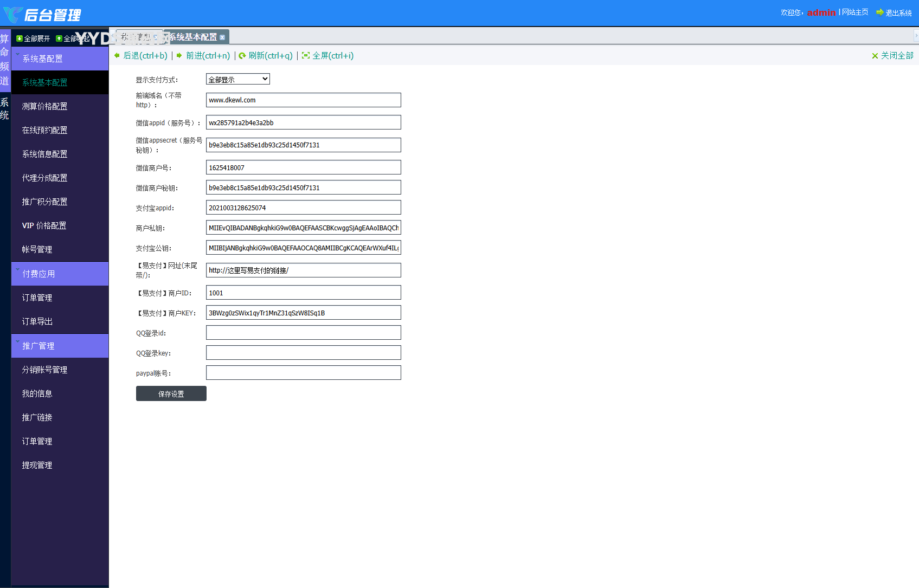
Task: Close the 系统基本配置 tab via its X
Action: pos(222,37)
